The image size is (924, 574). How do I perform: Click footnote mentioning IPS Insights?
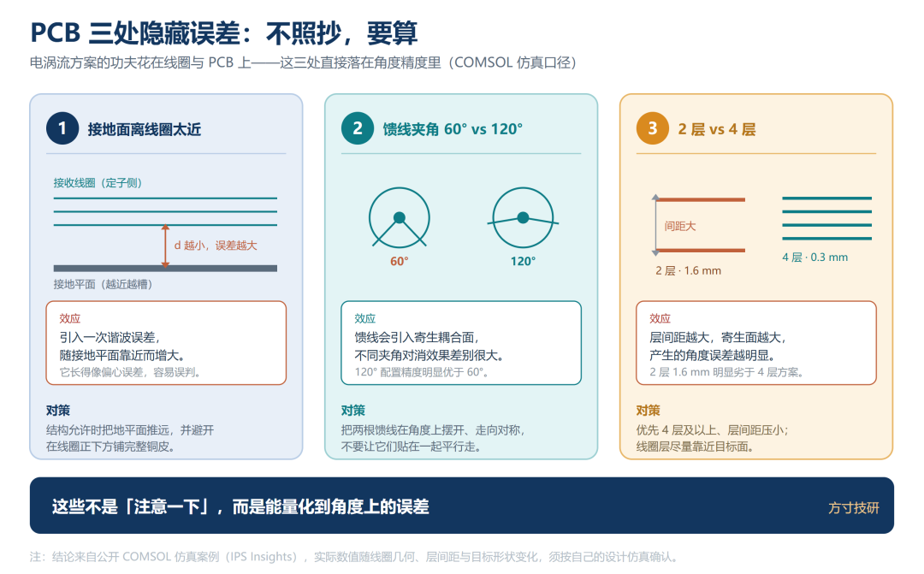pyautogui.click(x=354, y=557)
